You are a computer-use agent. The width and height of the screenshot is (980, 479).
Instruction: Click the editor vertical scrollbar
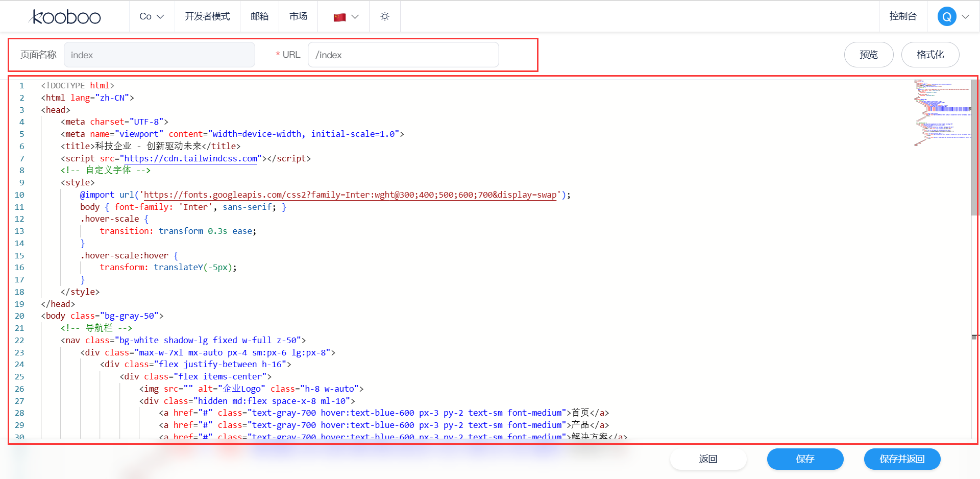tap(974, 148)
